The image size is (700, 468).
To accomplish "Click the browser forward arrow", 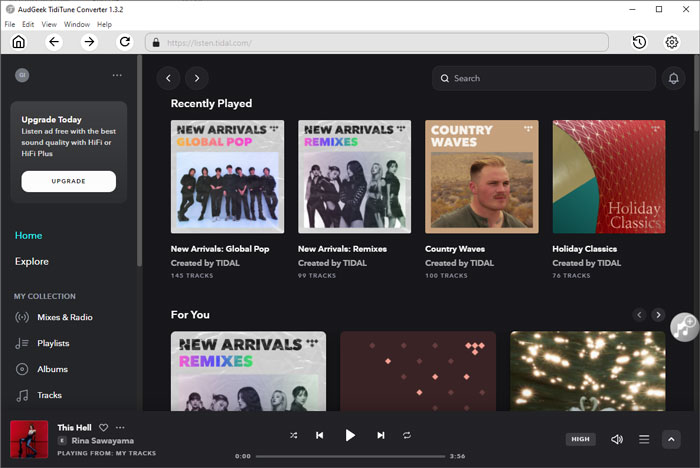I will (x=89, y=42).
